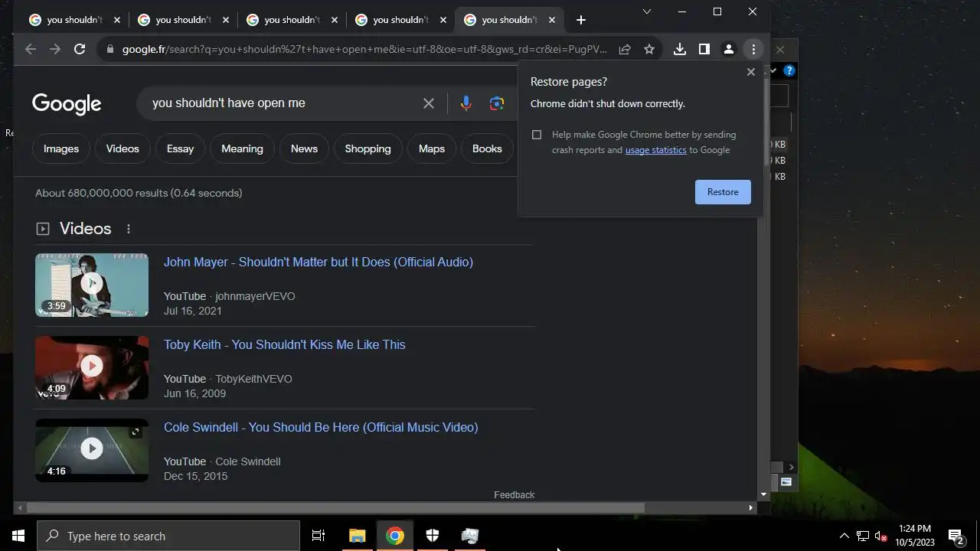The width and height of the screenshot is (980, 551).
Task: Open notification center icon
Action: [x=955, y=536]
